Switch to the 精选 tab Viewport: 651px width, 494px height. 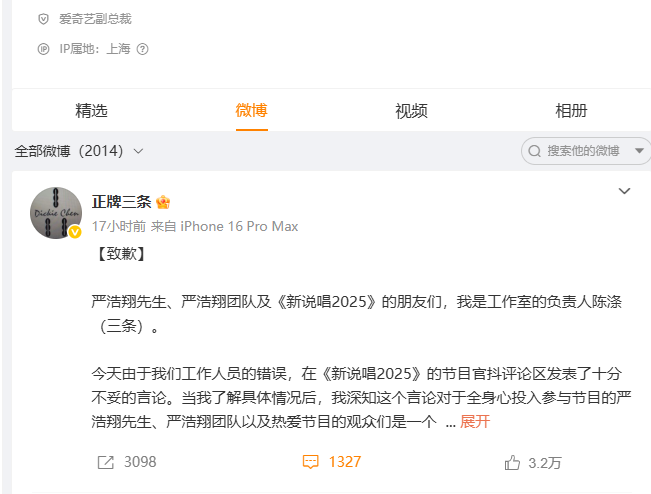(x=91, y=111)
